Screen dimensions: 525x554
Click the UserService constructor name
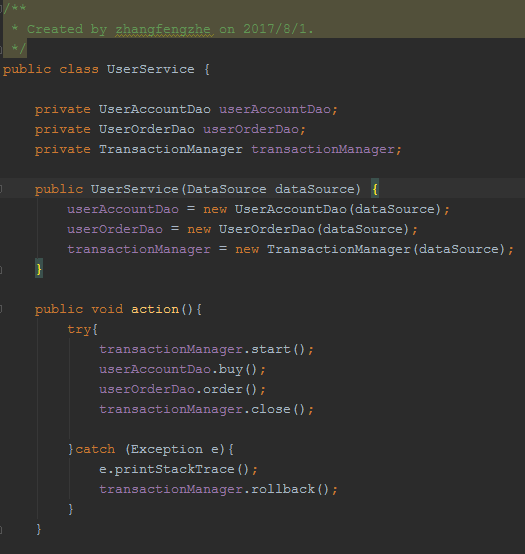click(135, 189)
